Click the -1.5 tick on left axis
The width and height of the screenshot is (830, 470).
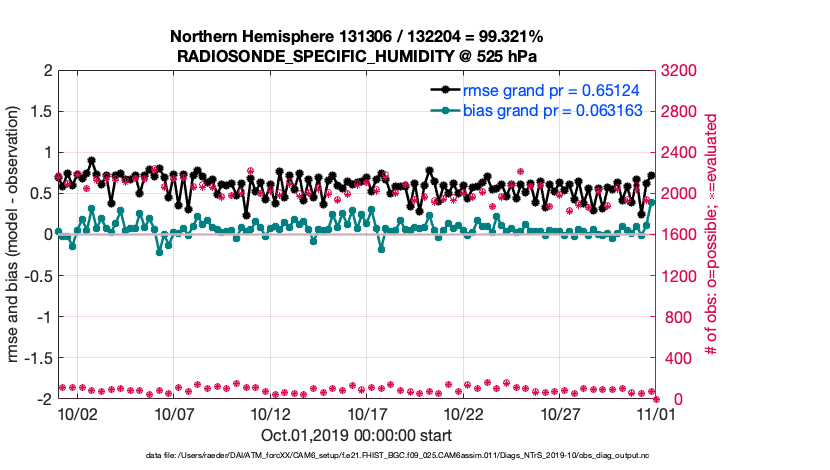coord(39,358)
